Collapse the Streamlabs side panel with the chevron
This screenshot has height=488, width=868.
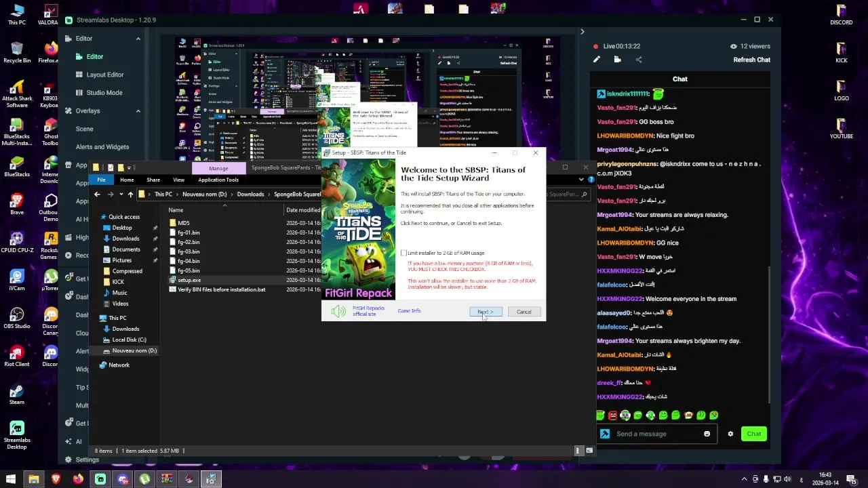point(582,32)
